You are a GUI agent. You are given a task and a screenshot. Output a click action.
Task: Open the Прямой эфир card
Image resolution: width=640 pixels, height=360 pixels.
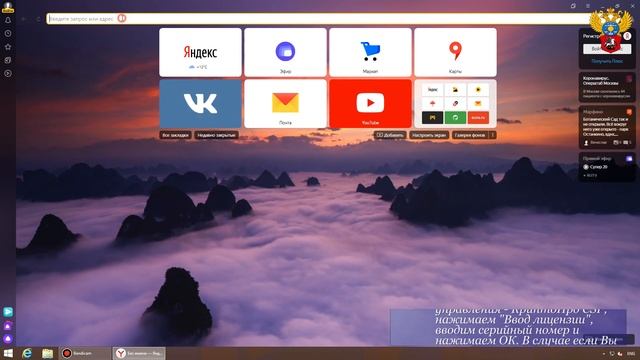click(607, 167)
